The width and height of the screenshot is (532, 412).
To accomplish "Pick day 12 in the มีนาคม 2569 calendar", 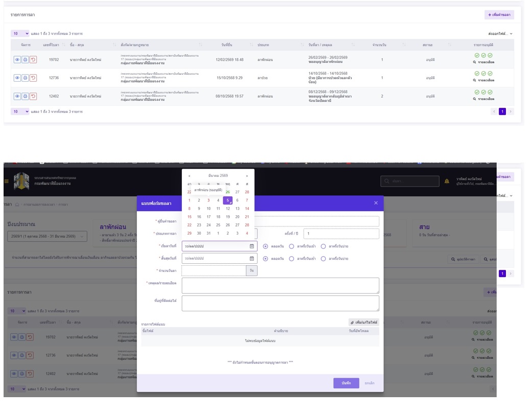I will pos(228,209).
